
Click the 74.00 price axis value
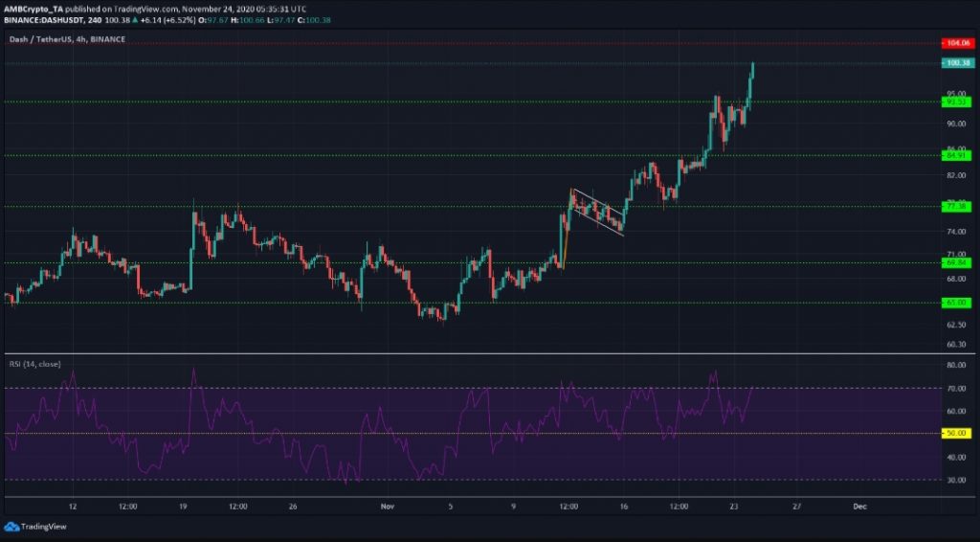click(956, 232)
